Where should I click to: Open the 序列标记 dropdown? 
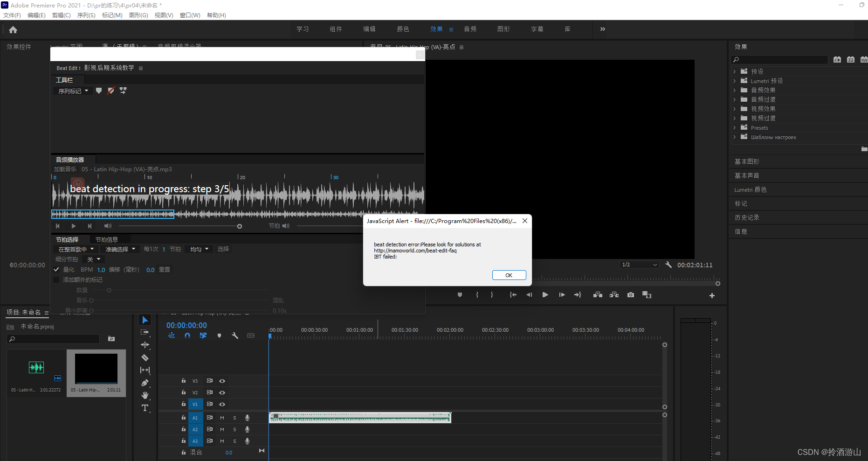point(73,91)
